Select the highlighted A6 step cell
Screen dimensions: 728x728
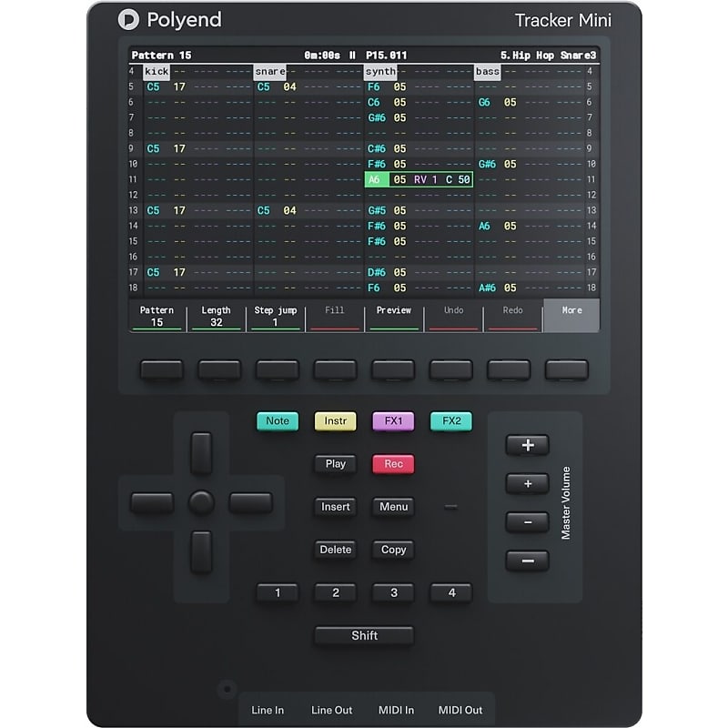(374, 180)
